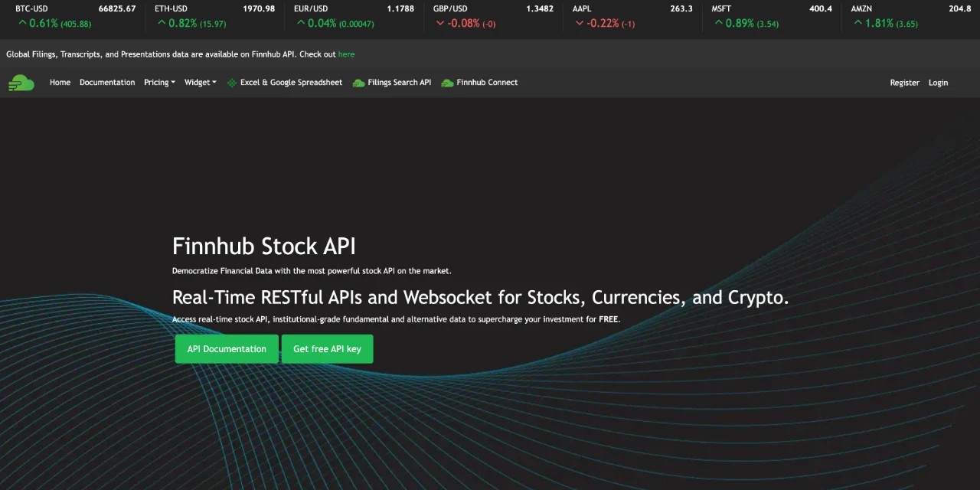Click the MSFT green up arrow

719,23
